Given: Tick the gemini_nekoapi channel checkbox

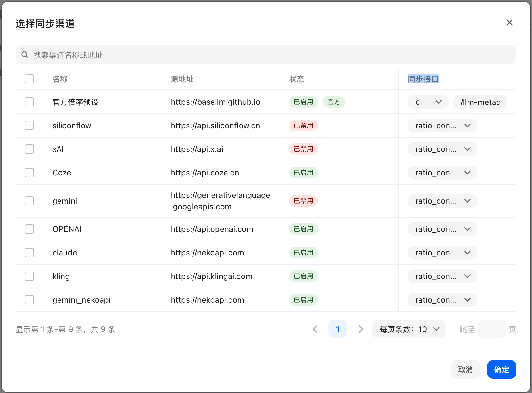Looking at the screenshot, I should [29, 300].
